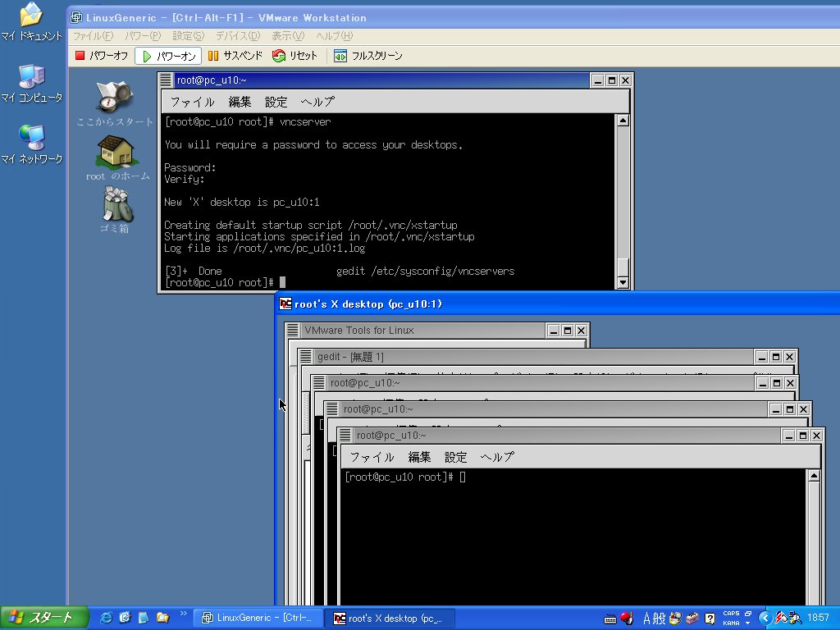This screenshot has height=630, width=840.
Task: Open the folder icon in Quick Launch
Action: pos(162,618)
